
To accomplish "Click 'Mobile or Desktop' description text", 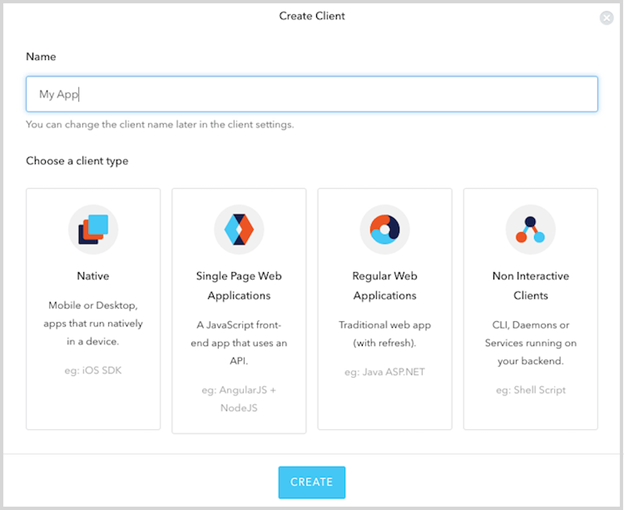I will point(93,323).
